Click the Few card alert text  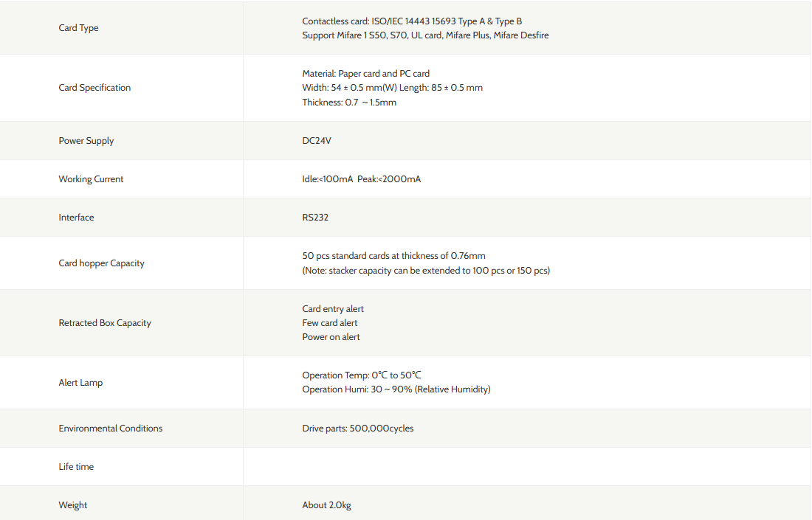[x=330, y=323]
